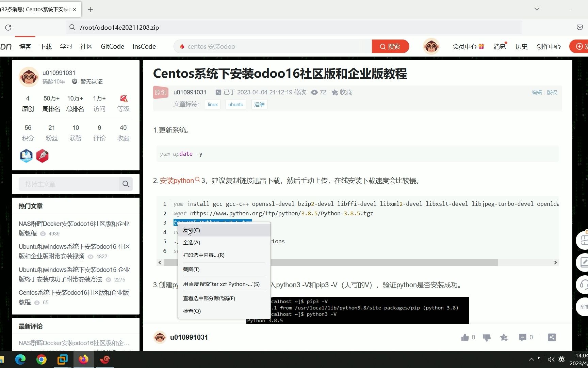Toggle 收藏 to favorite the article

click(342, 92)
